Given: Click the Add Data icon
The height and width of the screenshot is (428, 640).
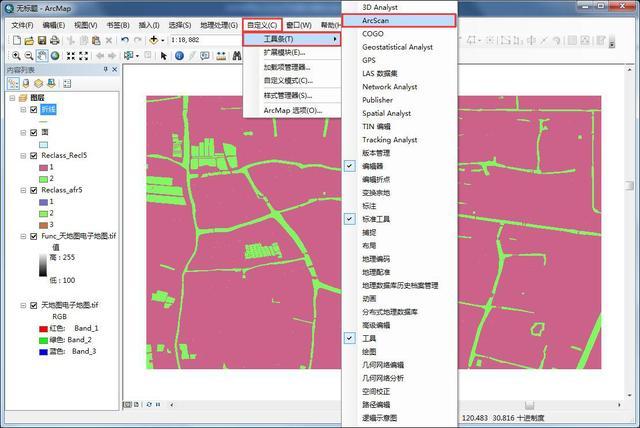Looking at the screenshot, I should [153, 40].
